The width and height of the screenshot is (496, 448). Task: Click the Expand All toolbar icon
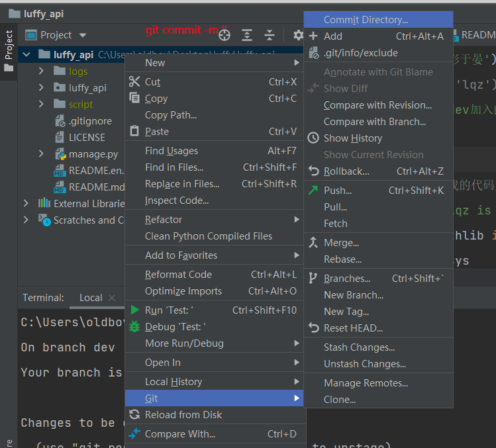pyautogui.click(x=247, y=35)
